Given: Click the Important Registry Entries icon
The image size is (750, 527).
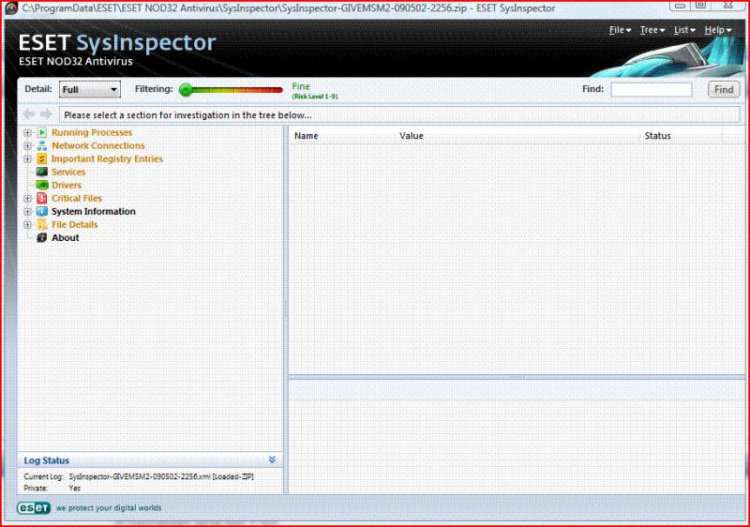Looking at the screenshot, I should point(42,159).
